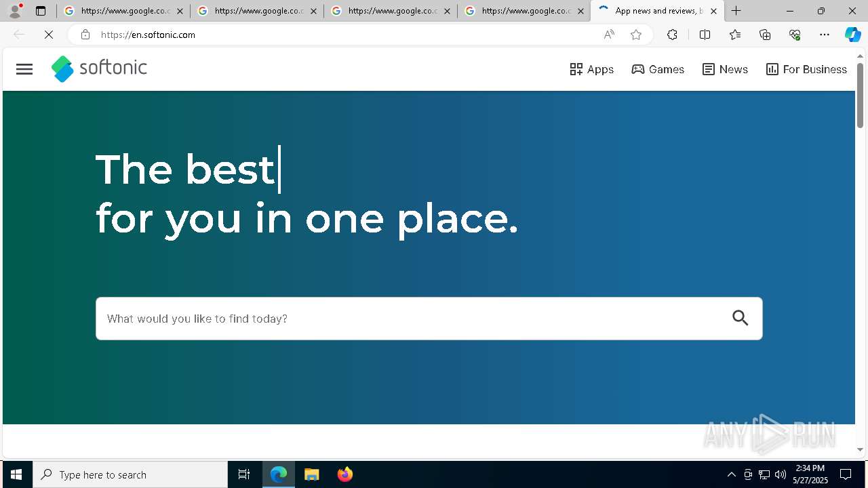Open a new browser tab

(736, 11)
